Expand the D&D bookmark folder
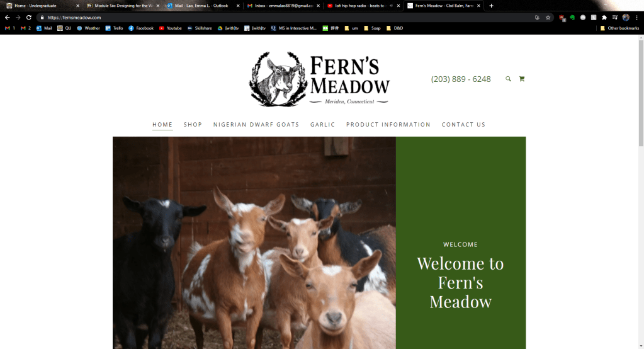The image size is (644, 349). click(394, 28)
